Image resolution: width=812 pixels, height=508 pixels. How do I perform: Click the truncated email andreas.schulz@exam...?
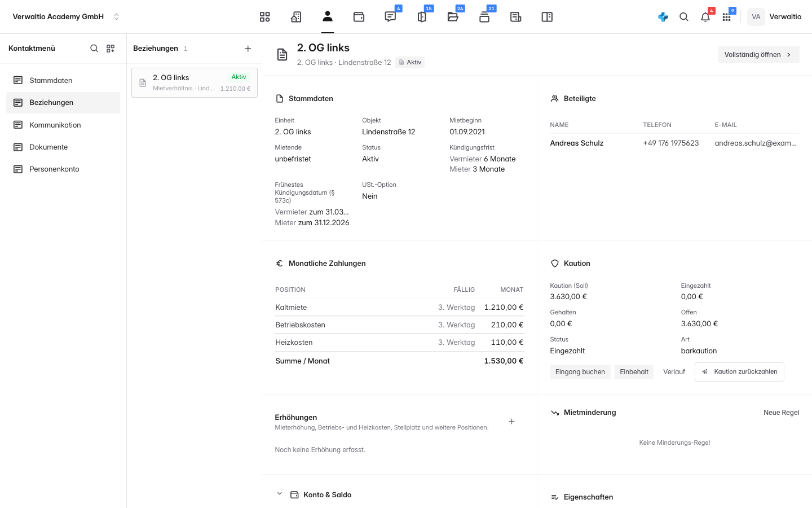pyautogui.click(x=756, y=143)
